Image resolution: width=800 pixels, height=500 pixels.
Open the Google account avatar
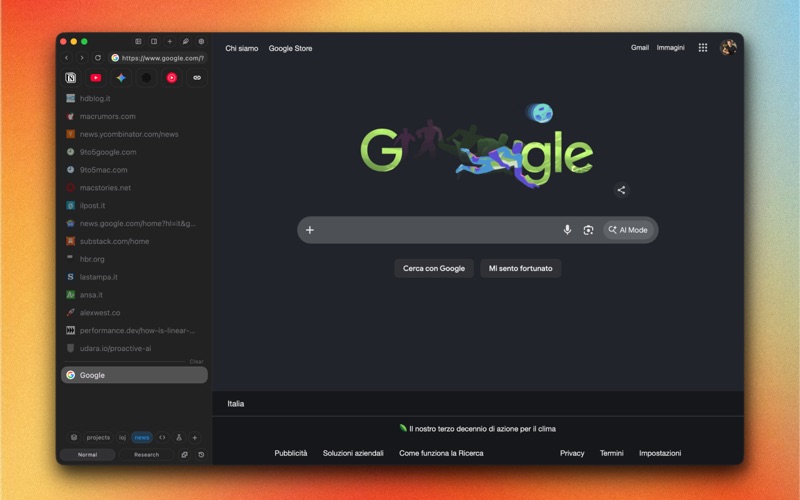coord(728,47)
